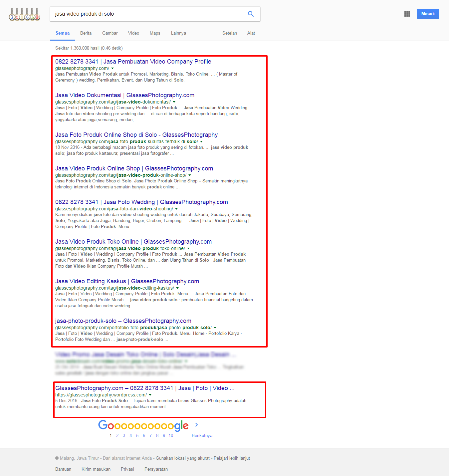Screen dimensions: 449x476
Task: Expand dropdown arrow for jasa-foto-produk-kualitas-terbaik-di-solo URL
Action: (x=201, y=142)
